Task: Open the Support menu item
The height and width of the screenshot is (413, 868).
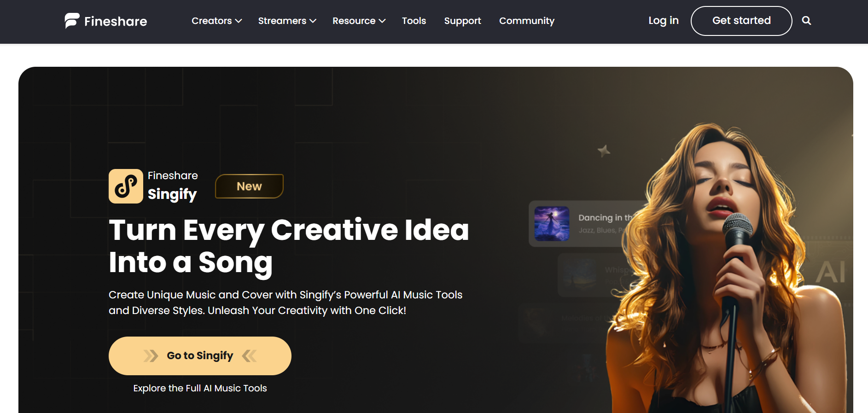Action: (x=462, y=21)
